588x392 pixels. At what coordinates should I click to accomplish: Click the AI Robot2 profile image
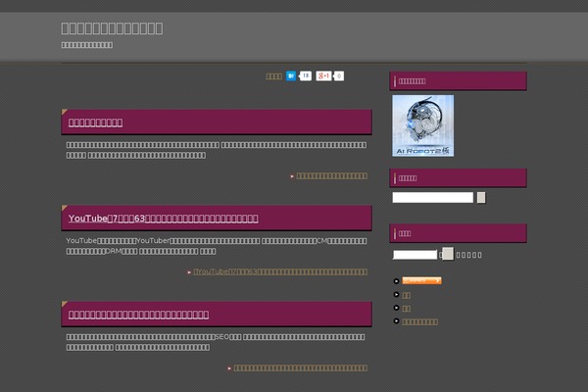click(423, 125)
